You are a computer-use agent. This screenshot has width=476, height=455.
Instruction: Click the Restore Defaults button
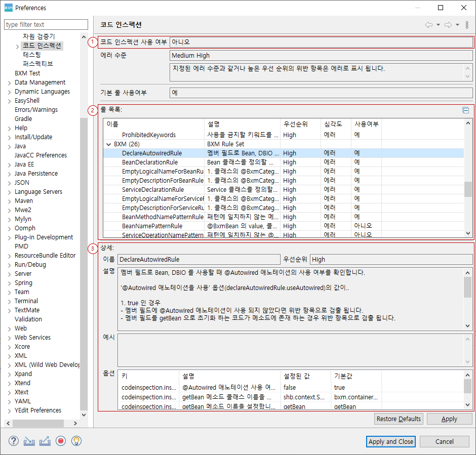(399, 419)
